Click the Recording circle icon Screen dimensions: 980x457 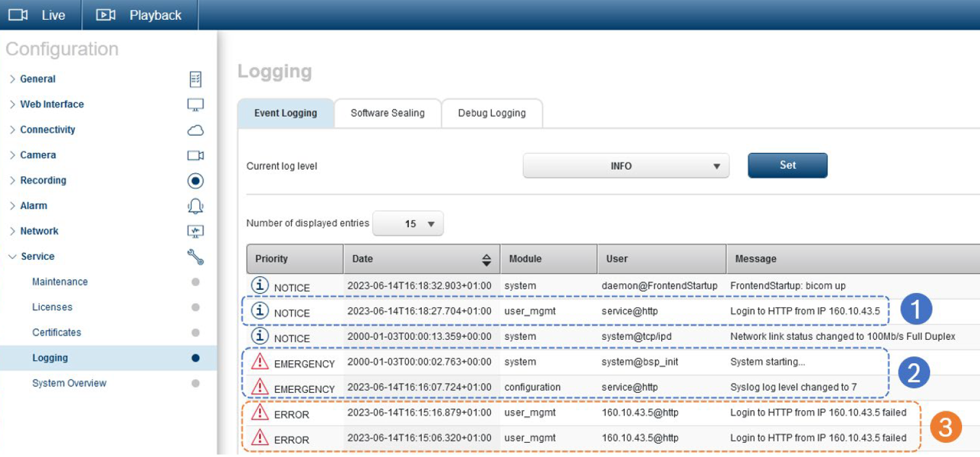195,181
